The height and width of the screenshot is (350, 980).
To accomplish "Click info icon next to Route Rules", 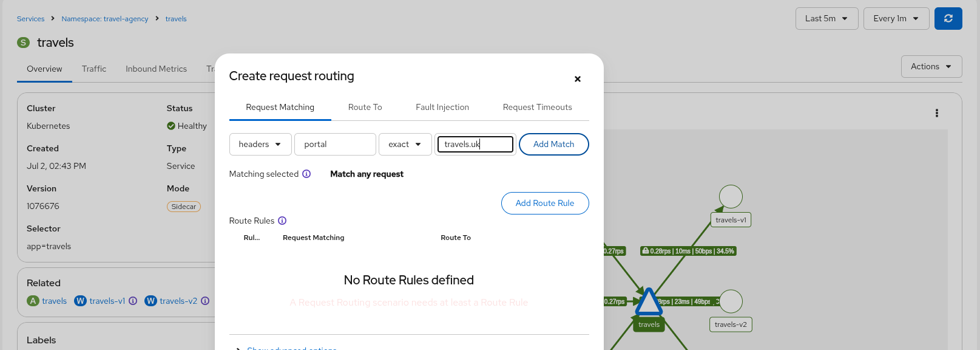I will coord(282,221).
